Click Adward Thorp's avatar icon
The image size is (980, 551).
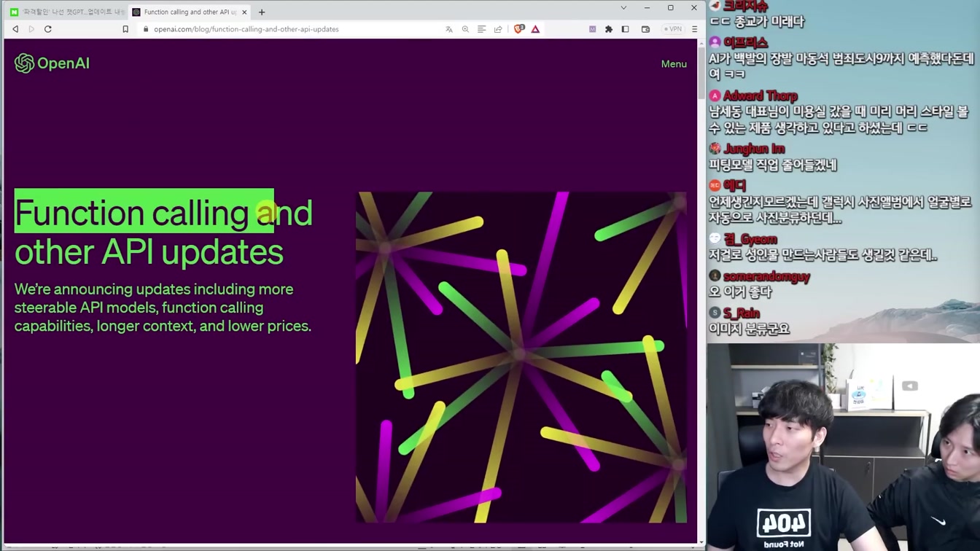click(715, 95)
